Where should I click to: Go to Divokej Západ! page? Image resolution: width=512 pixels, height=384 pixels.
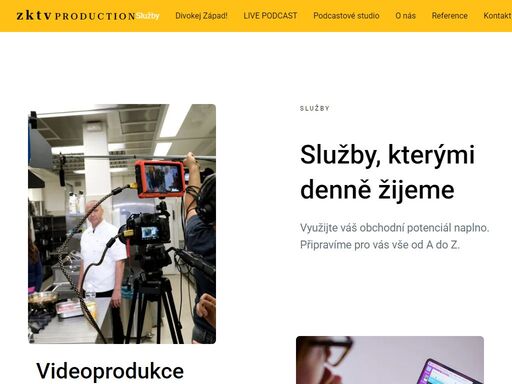pos(201,16)
